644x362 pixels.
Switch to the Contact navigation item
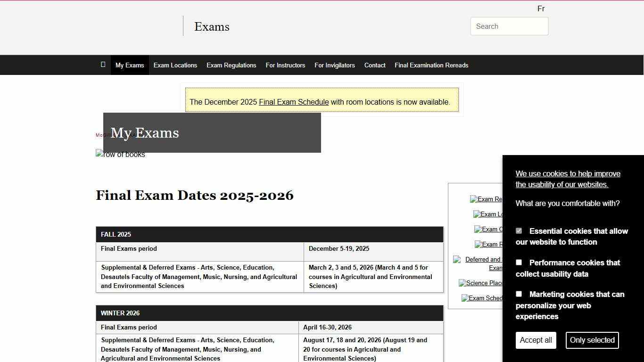tap(374, 65)
